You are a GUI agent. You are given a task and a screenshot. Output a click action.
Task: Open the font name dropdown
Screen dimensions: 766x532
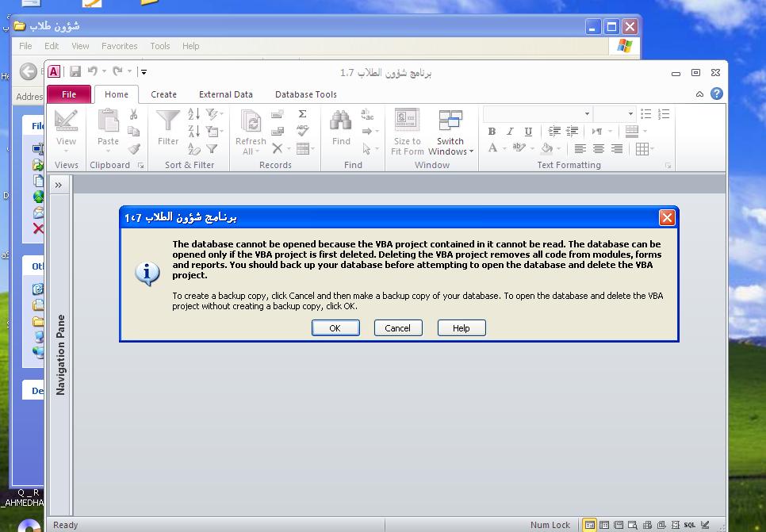click(587, 114)
